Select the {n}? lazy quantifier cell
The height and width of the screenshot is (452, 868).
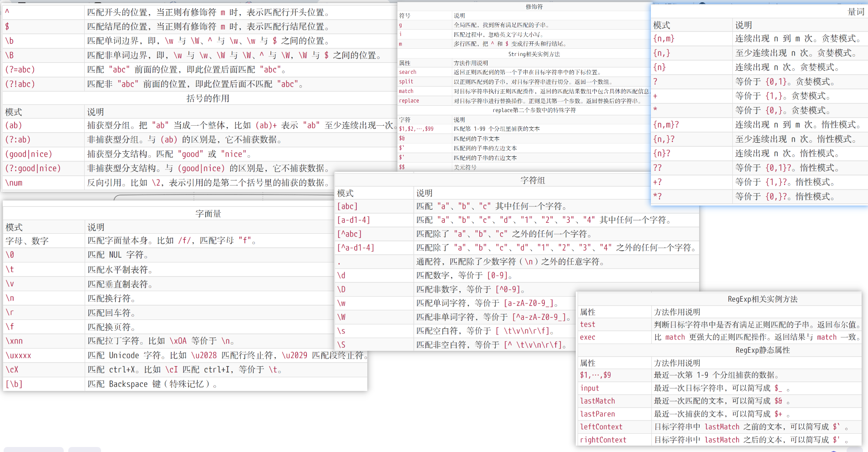coord(662,154)
